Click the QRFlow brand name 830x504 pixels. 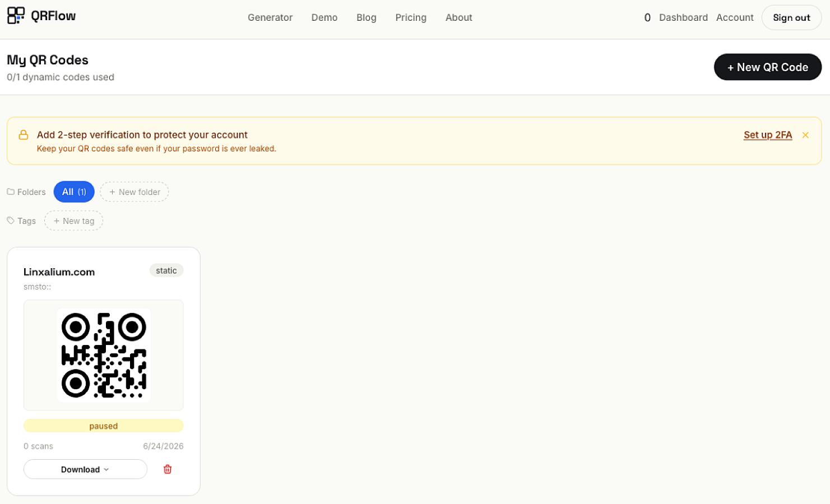coord(53,16)
